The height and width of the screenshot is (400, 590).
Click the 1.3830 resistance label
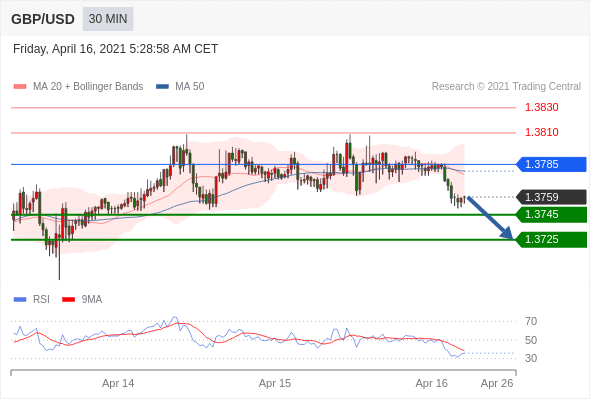pyautogui.click(x=541, y=108)
